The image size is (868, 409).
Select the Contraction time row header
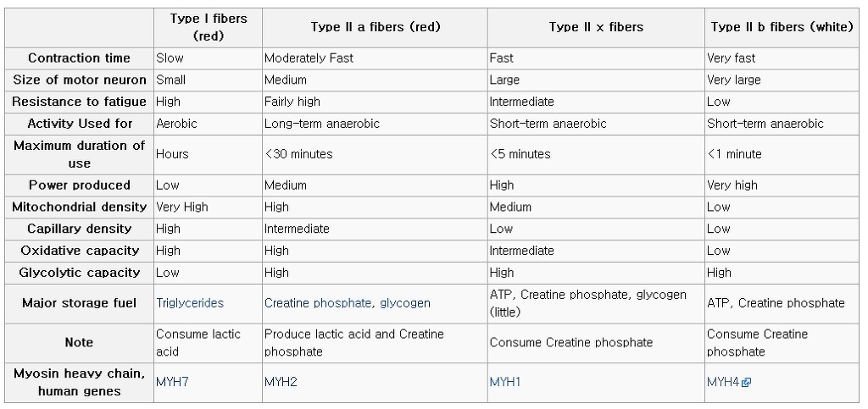click(79, 58)
